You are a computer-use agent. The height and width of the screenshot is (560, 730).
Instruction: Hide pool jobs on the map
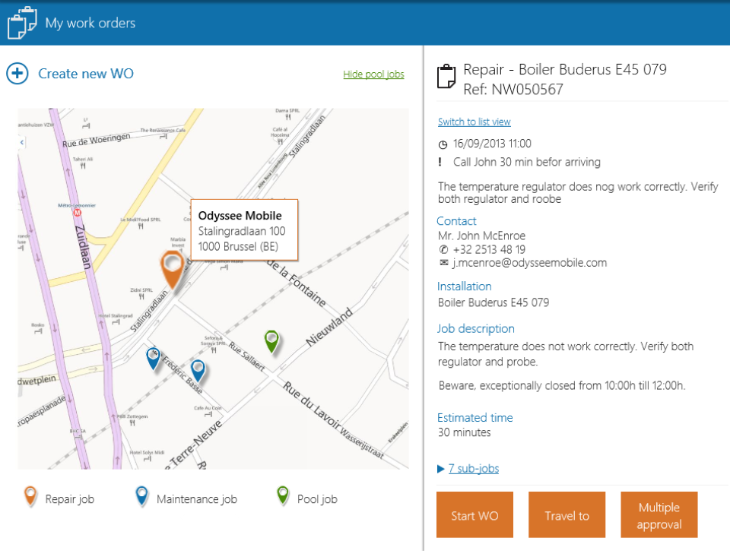(x=373, y=74)
